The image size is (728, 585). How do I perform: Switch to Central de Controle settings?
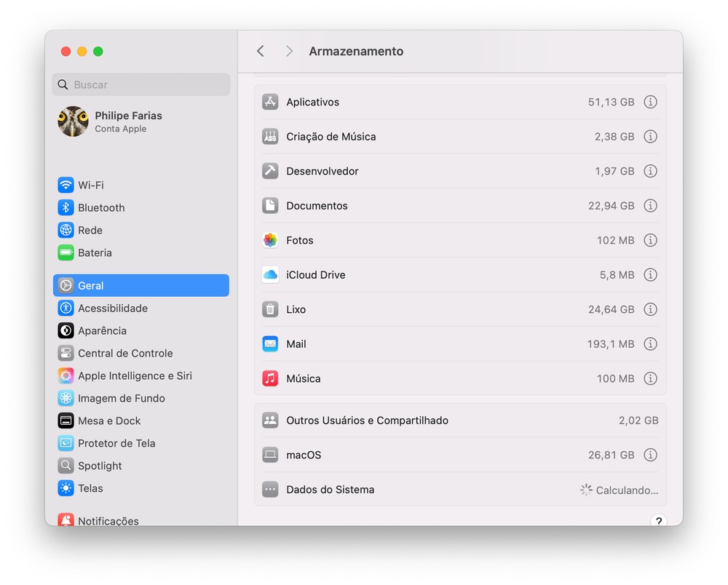[x=124, y=353]
